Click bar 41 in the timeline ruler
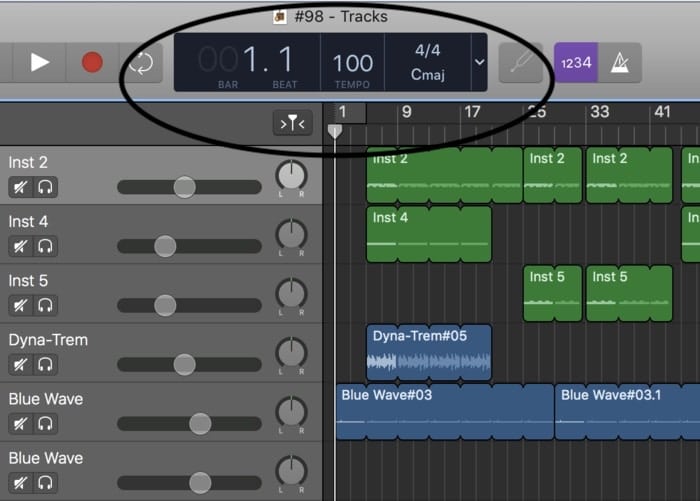This screenshot has height=501, width=700. coord(662,112)
